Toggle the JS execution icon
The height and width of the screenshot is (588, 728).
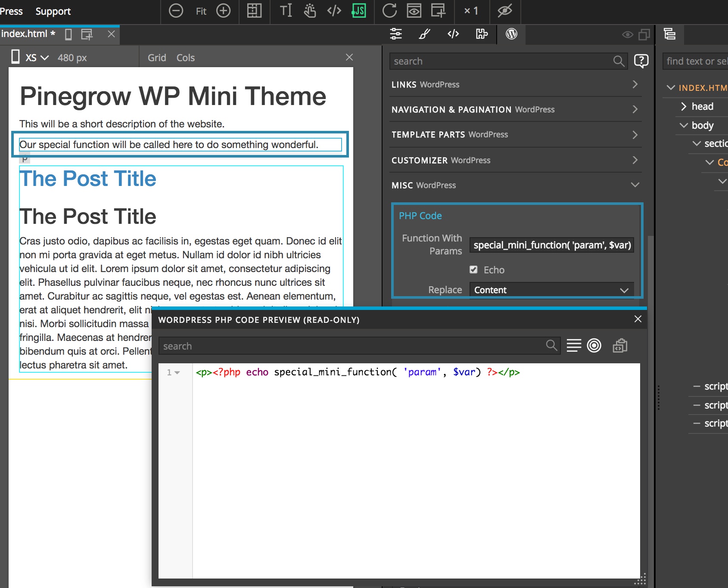coord(359,11)
